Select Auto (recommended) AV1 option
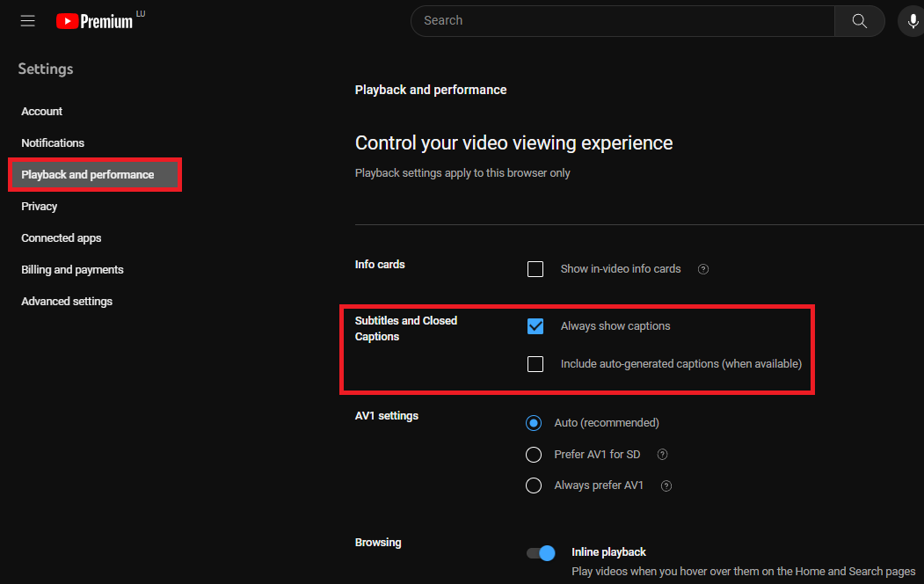Image resolution: width=924 pixels, height=584 pixels. (534, 423)
